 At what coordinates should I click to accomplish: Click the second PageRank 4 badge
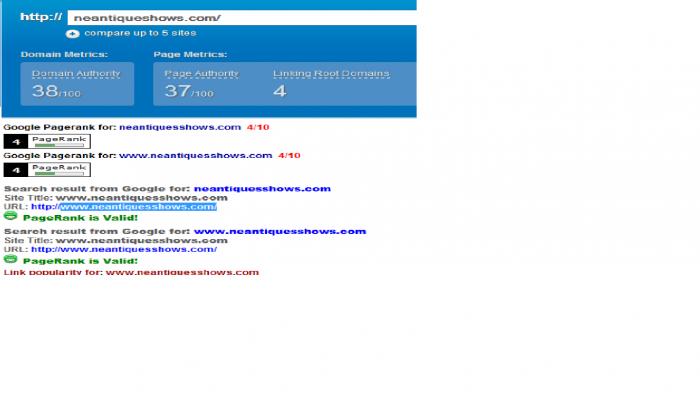[47, 170]
